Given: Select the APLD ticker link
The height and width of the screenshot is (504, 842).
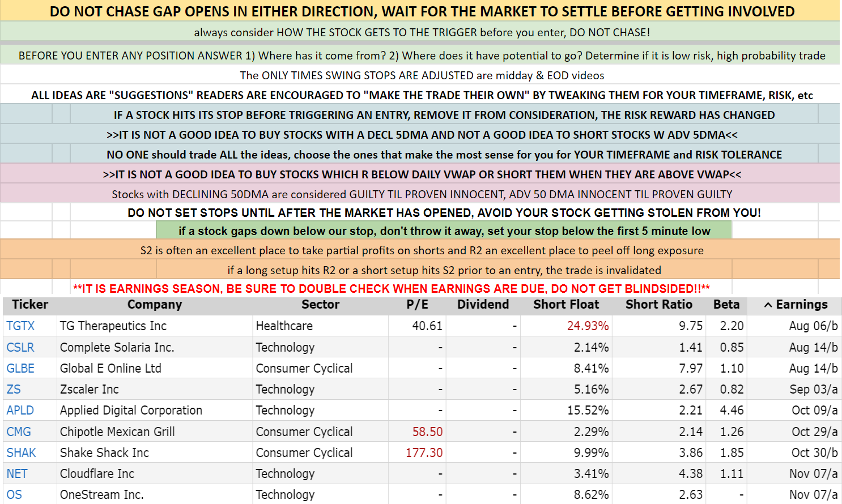Looking at the screenshot, I should 20,410.
